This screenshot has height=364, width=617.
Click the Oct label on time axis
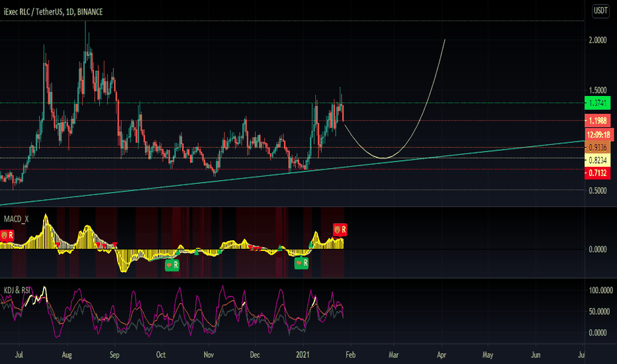pos(161,355)
